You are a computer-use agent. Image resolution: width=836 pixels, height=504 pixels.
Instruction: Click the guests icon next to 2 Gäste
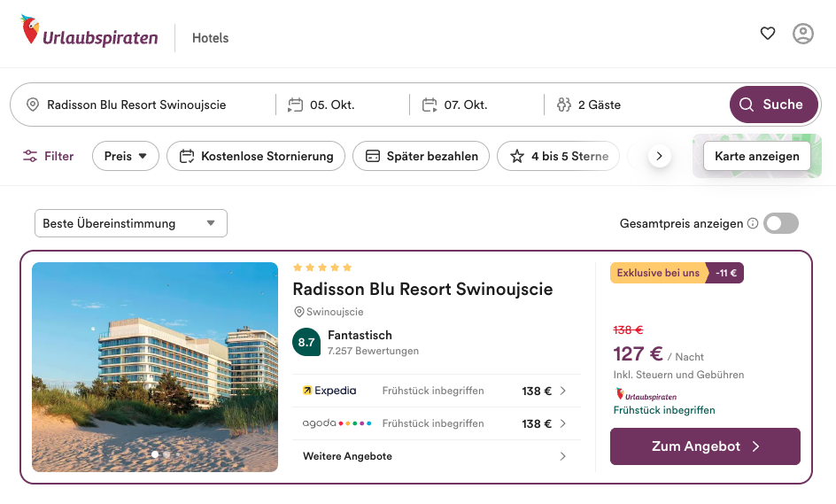coord(563,105)
